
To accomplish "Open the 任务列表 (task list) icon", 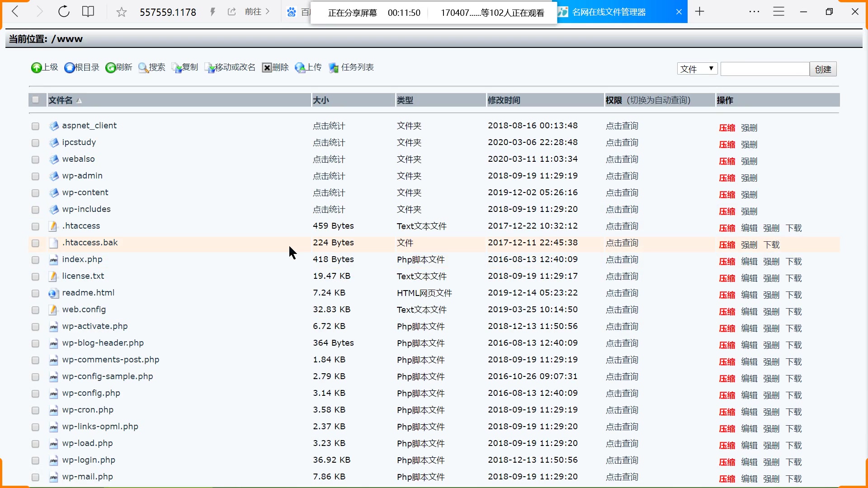I will [x=334, y=68].
